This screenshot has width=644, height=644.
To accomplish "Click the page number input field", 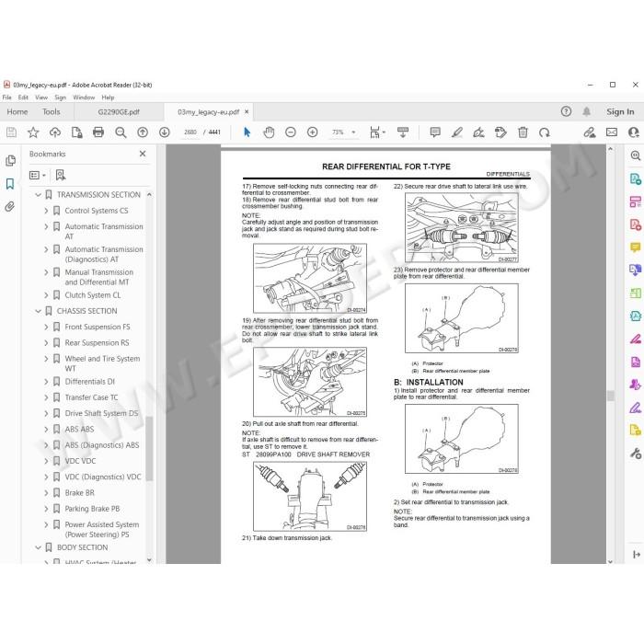I will pyautogui.click(x=190, y=132).
